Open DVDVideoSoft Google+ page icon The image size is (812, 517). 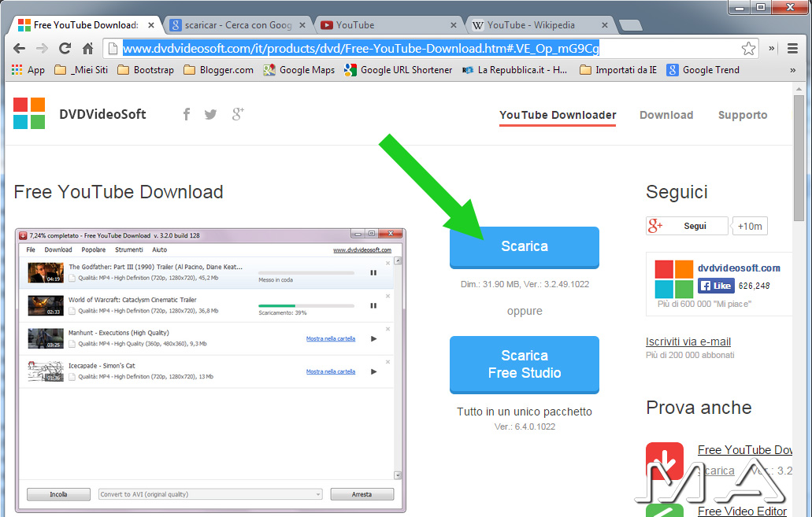[238, 114]
